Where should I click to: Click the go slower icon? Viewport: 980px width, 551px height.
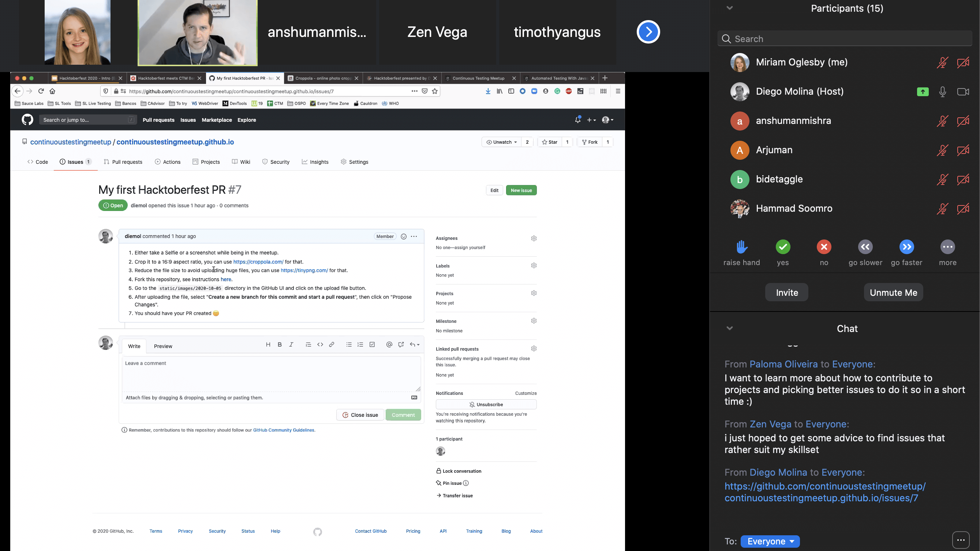[x=865, y=247]
